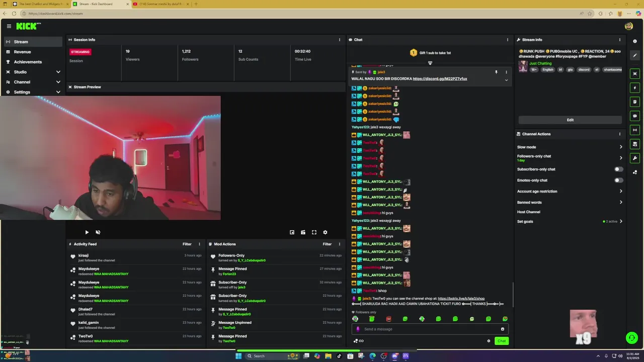Toggle chat bubble icon in right rail
The image size is (644, 362).
point(635,116)
